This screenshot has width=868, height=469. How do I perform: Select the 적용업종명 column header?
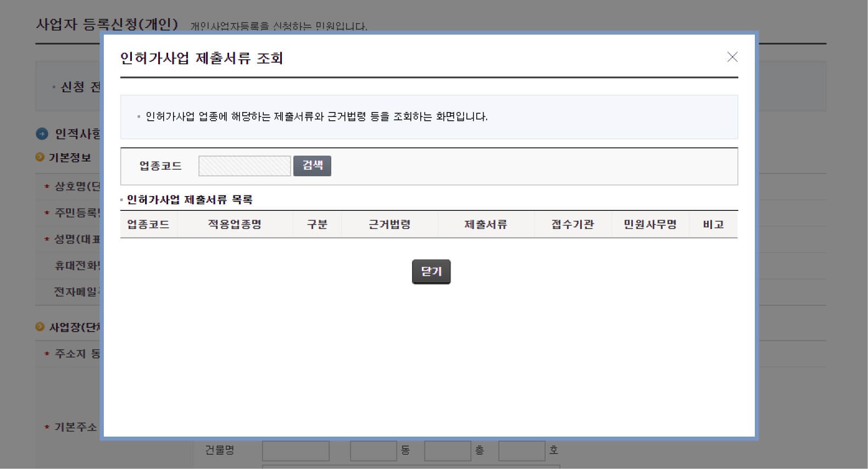tap(235, 225)
